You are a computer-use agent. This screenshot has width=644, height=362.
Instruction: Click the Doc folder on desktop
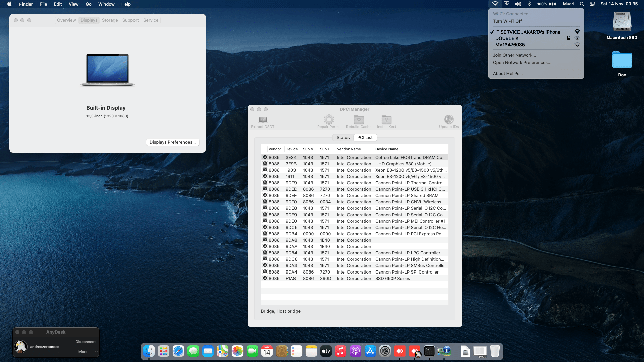point(622,60)
